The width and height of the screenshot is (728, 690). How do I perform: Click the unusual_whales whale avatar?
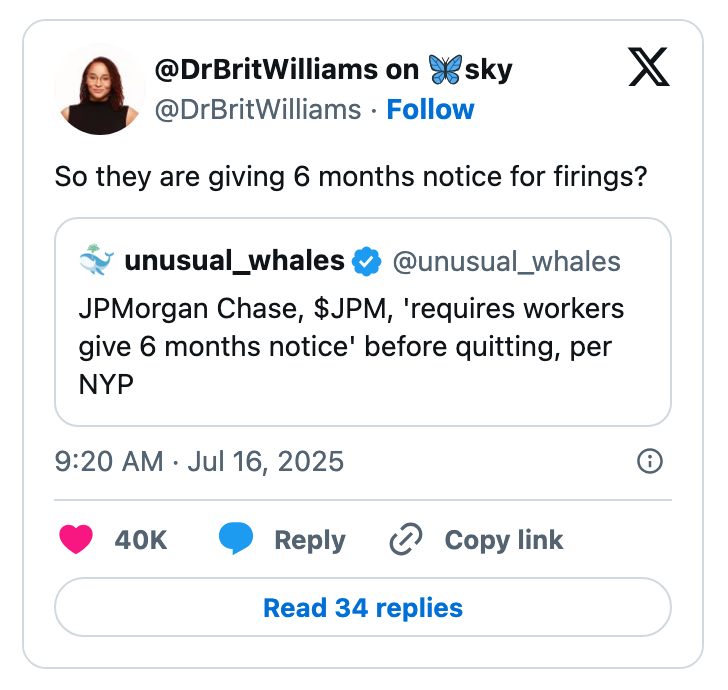95,262
